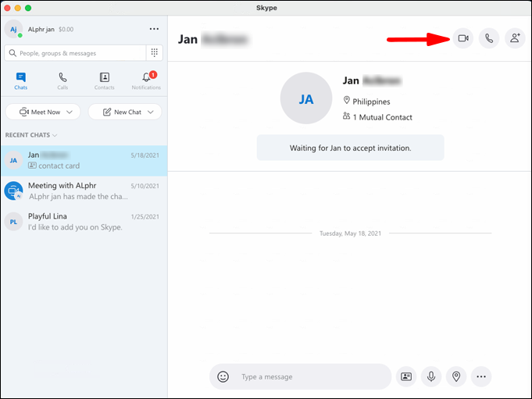The image size is (532, 399).
Task: Click the Playful Lina PL avatar
Action: (13, 222)
